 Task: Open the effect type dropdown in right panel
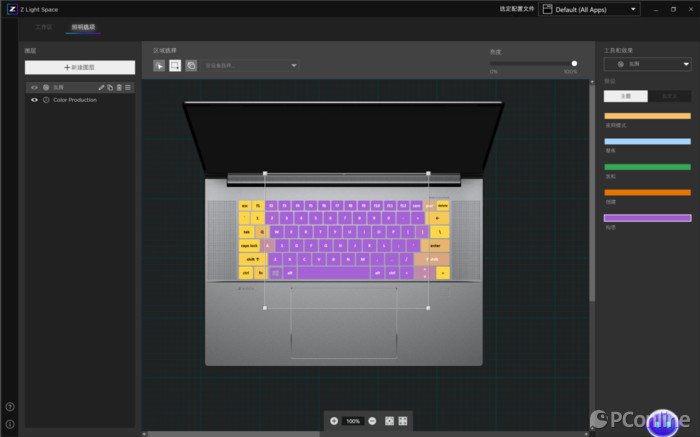tap(647, 64)
